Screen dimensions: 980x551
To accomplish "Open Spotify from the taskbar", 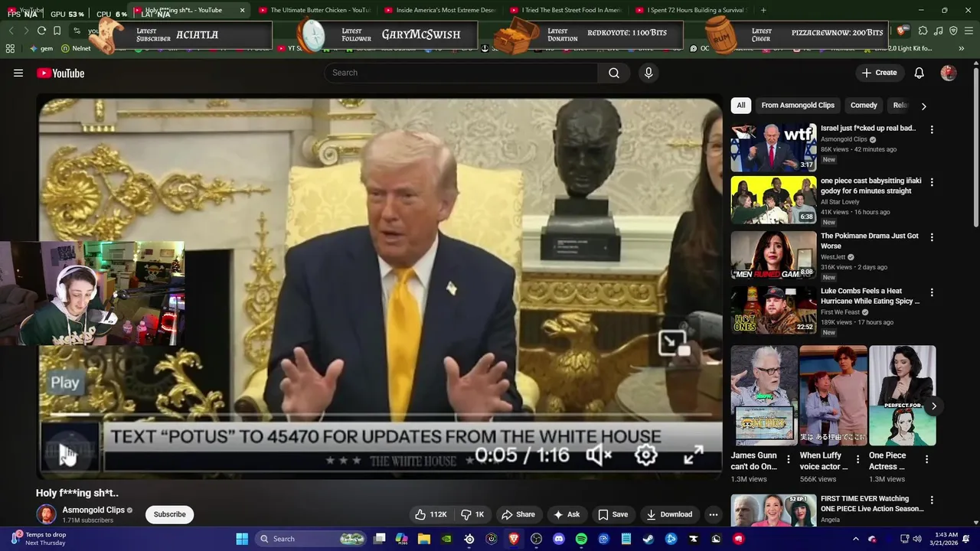I will point(581,539).
